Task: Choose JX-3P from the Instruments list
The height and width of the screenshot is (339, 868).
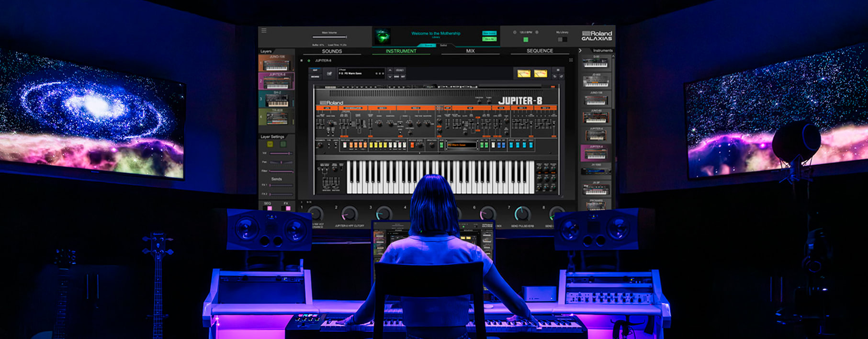Action: click(x=596, y=189)
